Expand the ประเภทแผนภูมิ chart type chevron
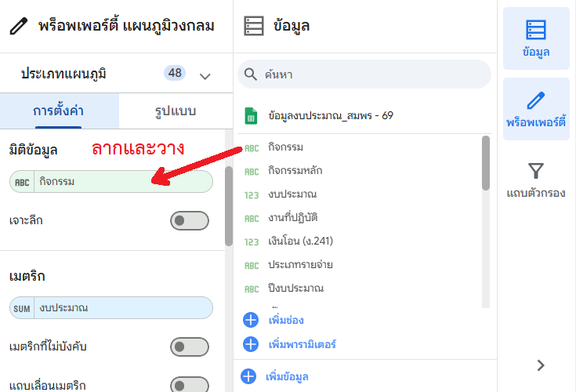 pos(205,76)
